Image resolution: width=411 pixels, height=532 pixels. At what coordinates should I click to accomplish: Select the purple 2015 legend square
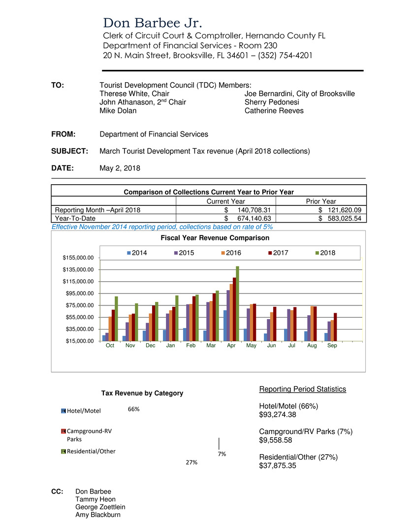point(176,253)
